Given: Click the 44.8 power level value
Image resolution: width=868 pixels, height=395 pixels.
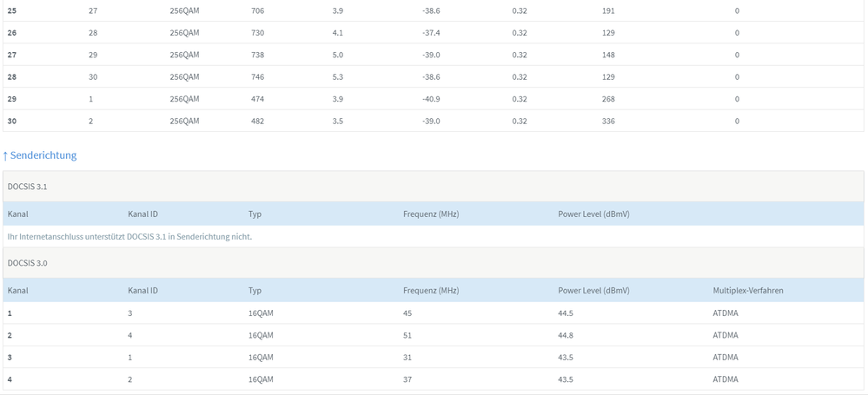Looking at the screenshot, I should [567, 335].
